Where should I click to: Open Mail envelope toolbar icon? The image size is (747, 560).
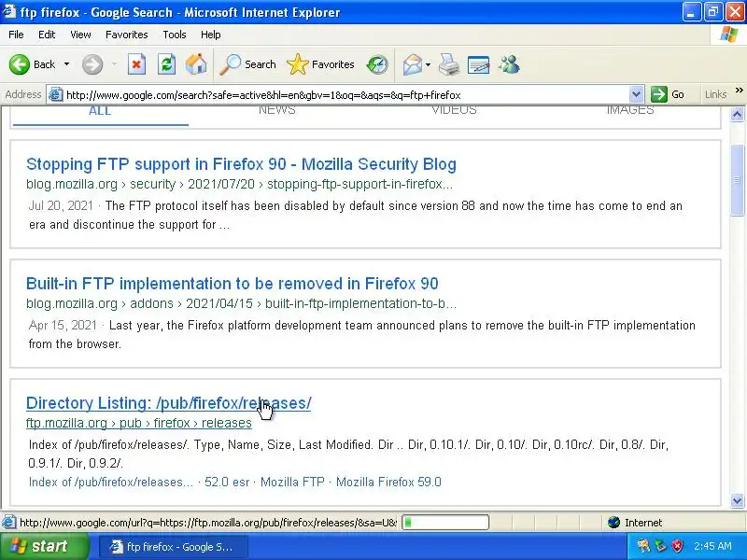(413, 64)
